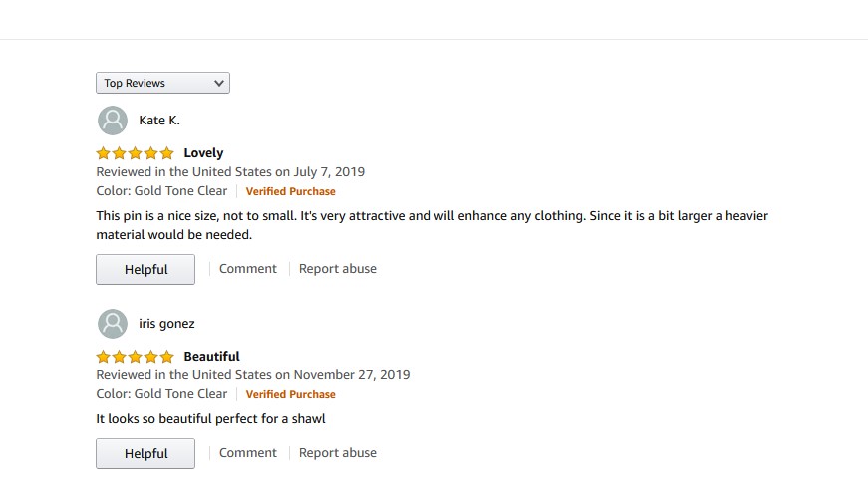868x490 pixels.
Task: Open the Top Reviews sort dropdown
Action: pyautogui.click(x=162, y=83)
